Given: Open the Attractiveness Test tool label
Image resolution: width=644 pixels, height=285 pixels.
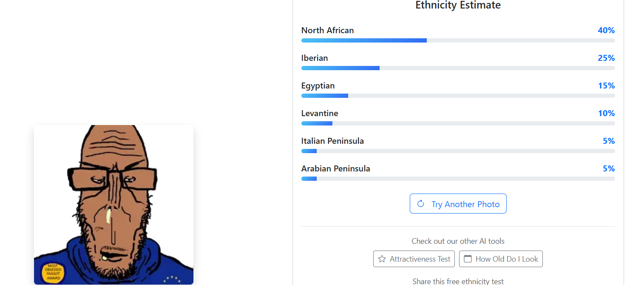Looking at the screenshot, I should click(420, 259).
